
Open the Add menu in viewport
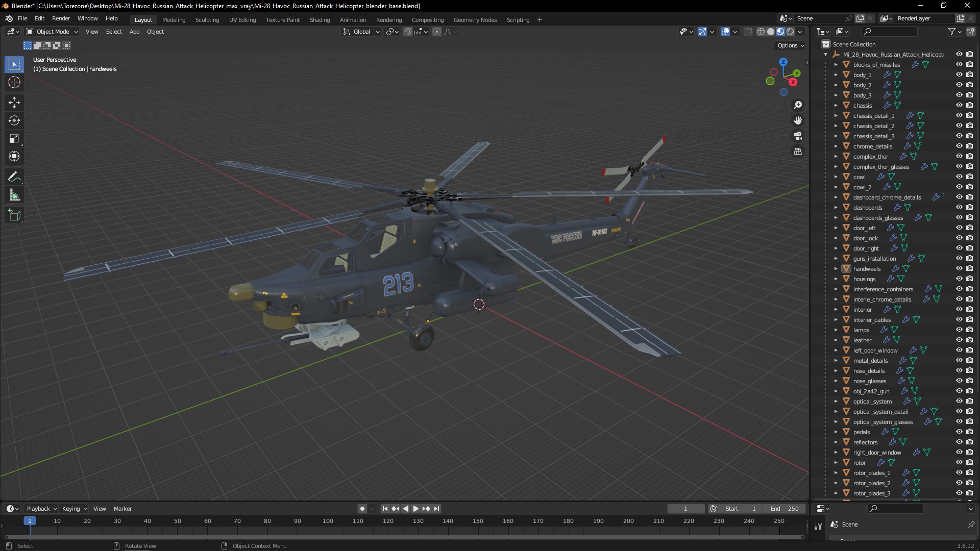click(134, 32)
